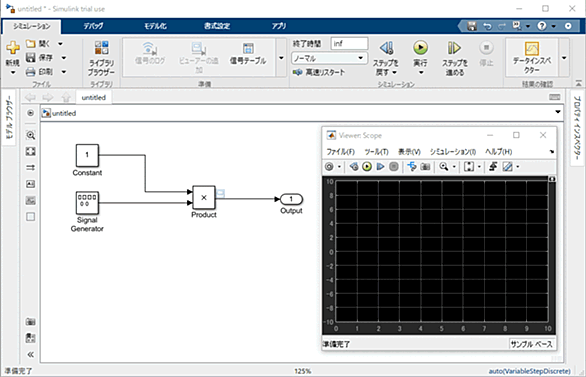Click the undo icon in quick access toolbar
This screenshot has height=377, width=586.
(x=487, y=26)
